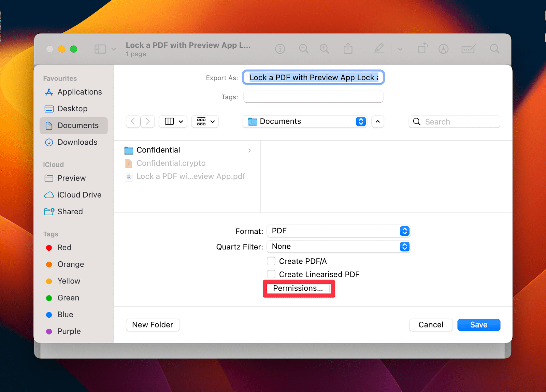The height and width of the screenshot is (392, 546).
Task: Change to column view options dropdown
Action: pos(173,121)
